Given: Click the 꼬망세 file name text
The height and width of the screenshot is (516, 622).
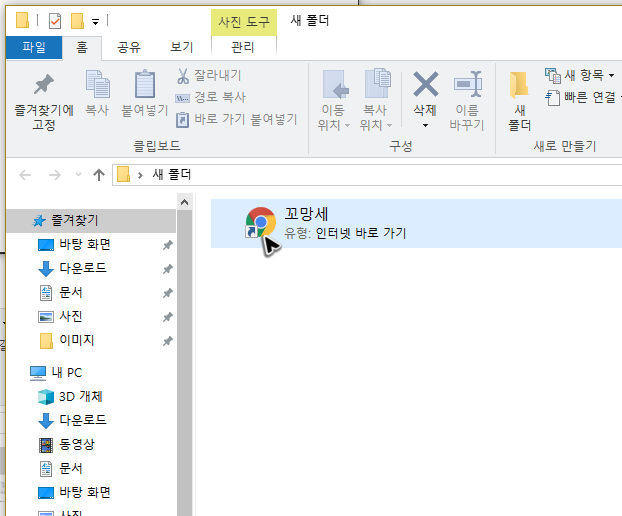Looking at the screenshot, I should point(306,214).
